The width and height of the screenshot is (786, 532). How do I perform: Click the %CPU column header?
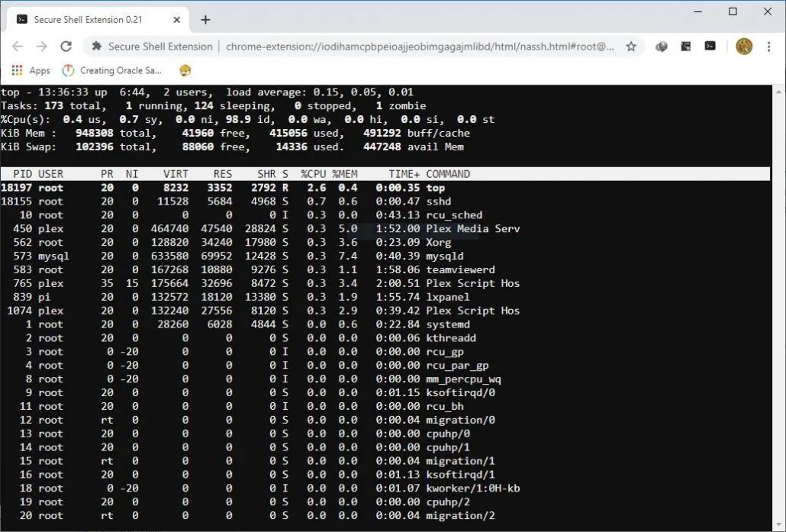314,174
